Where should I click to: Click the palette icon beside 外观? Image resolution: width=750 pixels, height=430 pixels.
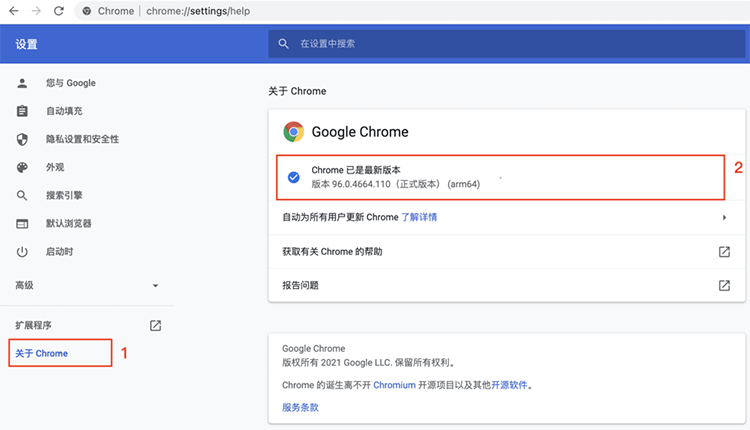22,167
